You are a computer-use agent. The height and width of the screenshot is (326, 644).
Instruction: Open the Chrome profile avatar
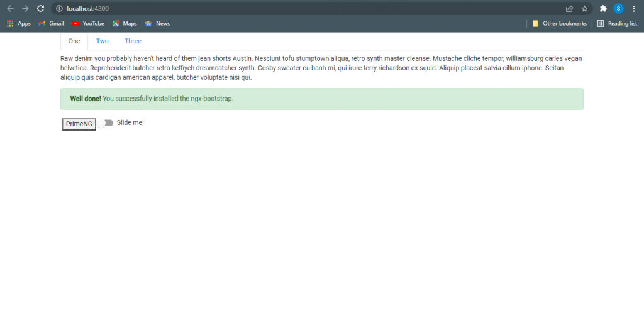(x=618, y=9)
